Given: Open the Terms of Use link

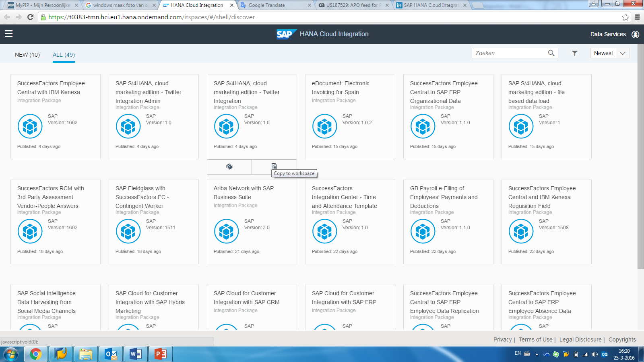Looking at the screenshot, I should pyautogui.click(x=535, y=339).
